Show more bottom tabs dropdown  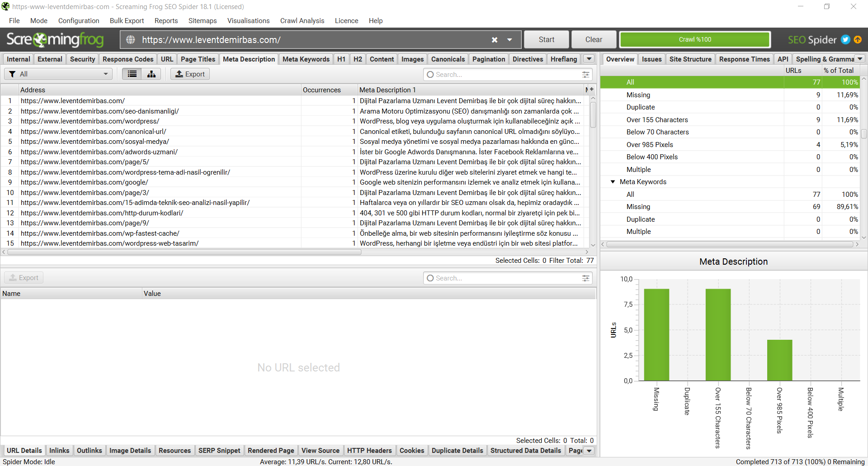coord(589,451)
